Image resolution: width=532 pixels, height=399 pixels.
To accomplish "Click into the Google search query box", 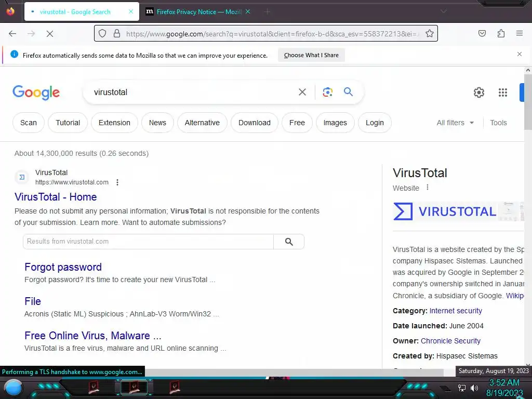I will click(x=193, y=92).
